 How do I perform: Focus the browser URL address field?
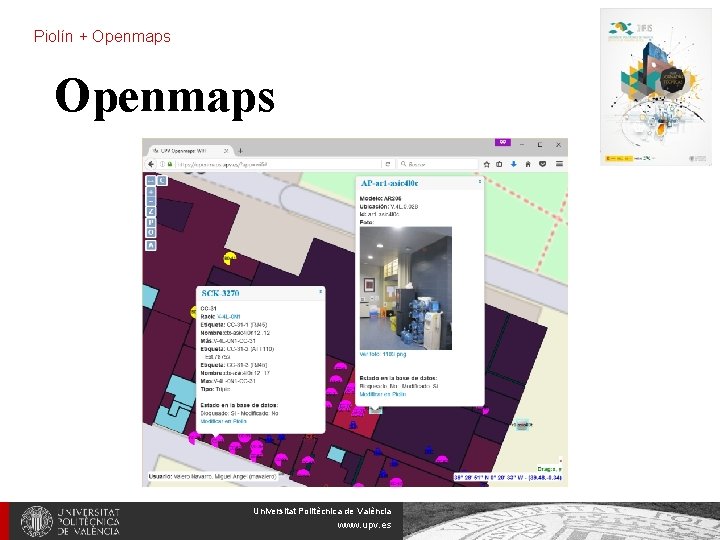278,164
